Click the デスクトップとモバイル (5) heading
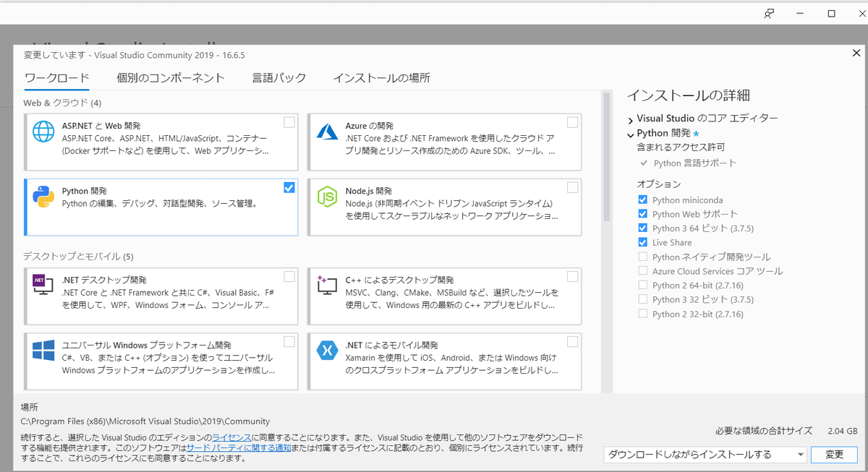Screen dimensions: 868x472 click(78, 257)
